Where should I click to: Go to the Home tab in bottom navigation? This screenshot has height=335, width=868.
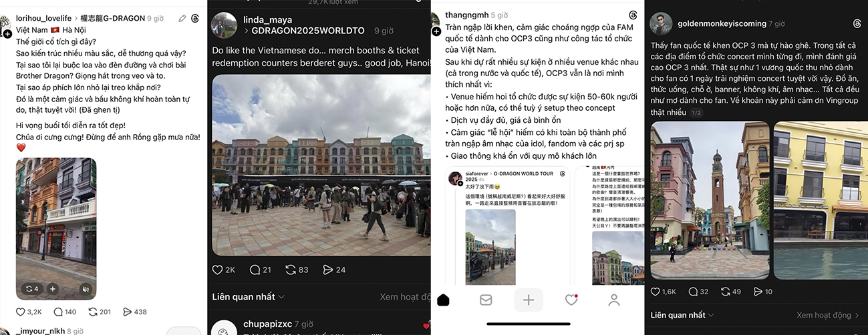pyautogui.click(x=443, y=300)
